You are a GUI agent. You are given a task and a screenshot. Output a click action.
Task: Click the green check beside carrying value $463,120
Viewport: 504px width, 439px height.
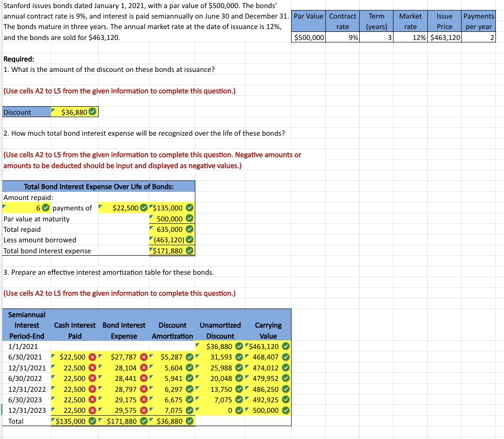[287, 347]
